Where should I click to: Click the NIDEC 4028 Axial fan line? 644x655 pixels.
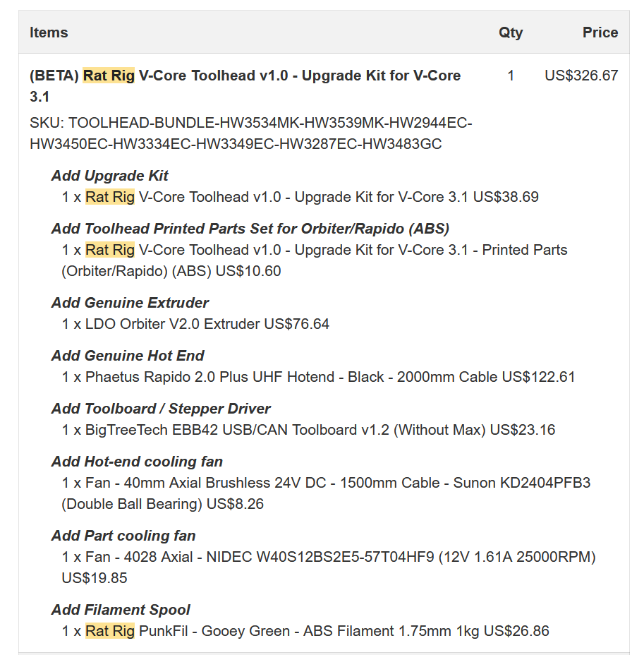coord(329,567)
